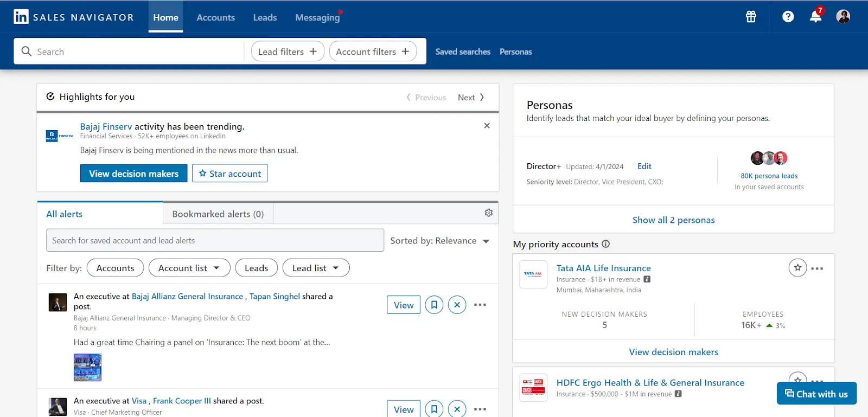The image size is (868, 417).
Task: Open Tata AIA Life Insurance account
Action: click(603, 268)
